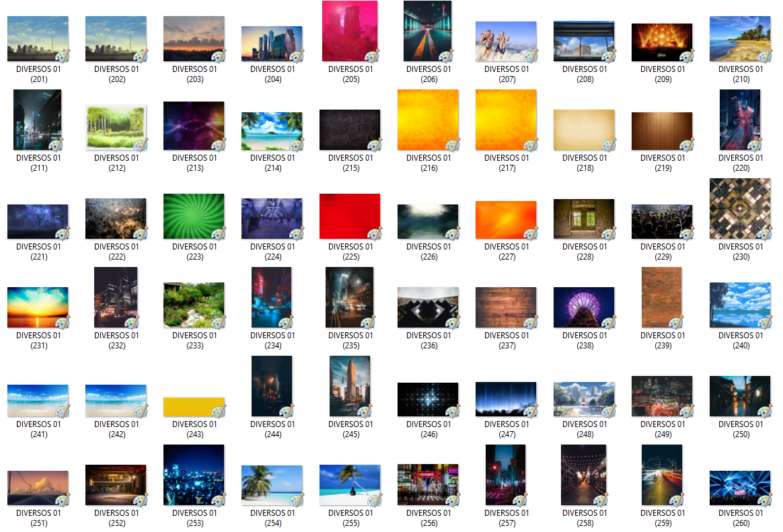Select the geometric pattern DIVERSOS 01 (230)
783x532 pixels.
[740, 209]
